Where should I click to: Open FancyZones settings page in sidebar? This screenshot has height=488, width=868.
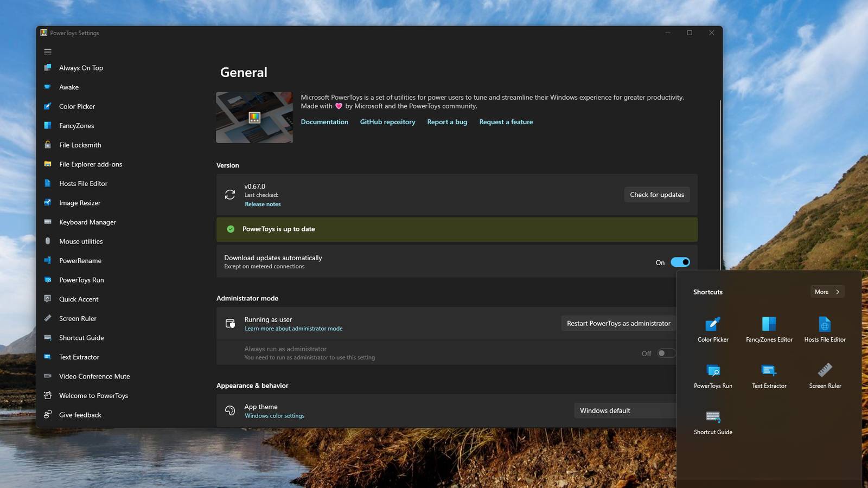coord(76,126)
